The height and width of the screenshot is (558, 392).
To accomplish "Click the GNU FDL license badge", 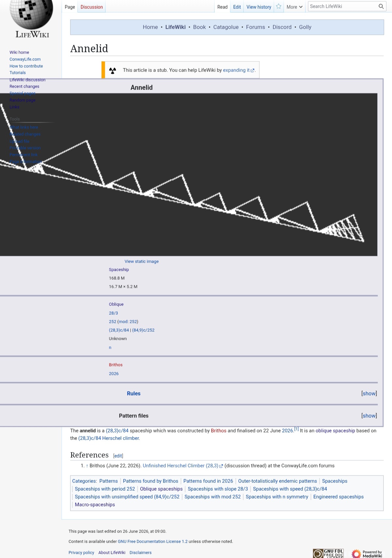I will [x=328, y=553].
